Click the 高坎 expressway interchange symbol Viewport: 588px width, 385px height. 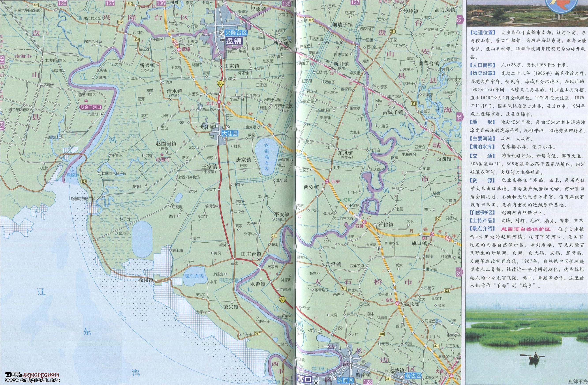click(398, 303)
